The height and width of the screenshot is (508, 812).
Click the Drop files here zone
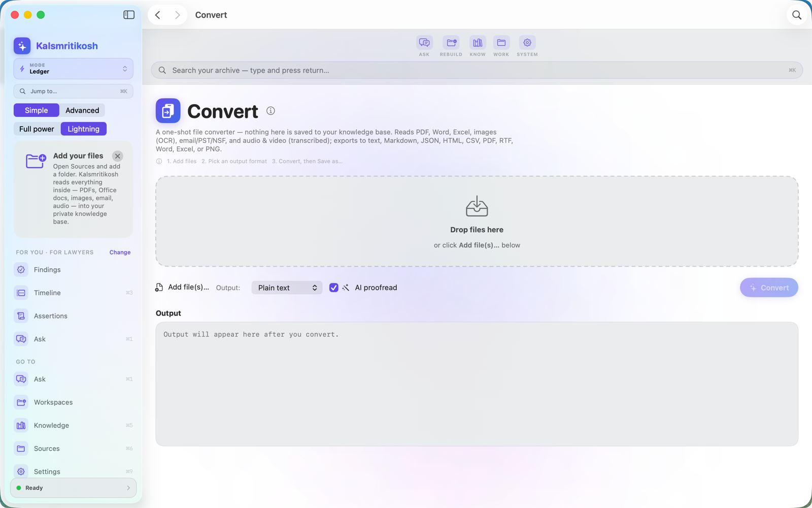tap(477, 221)
